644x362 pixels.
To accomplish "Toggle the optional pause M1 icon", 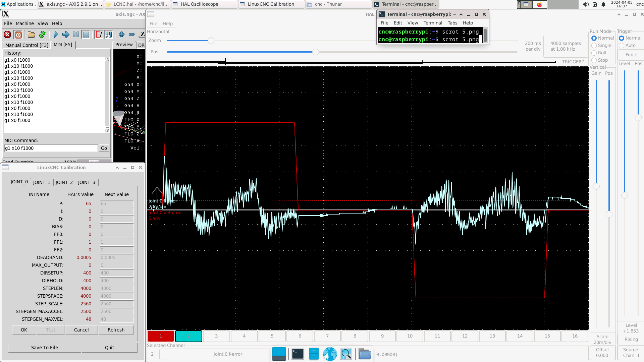I will pos(109,35).
